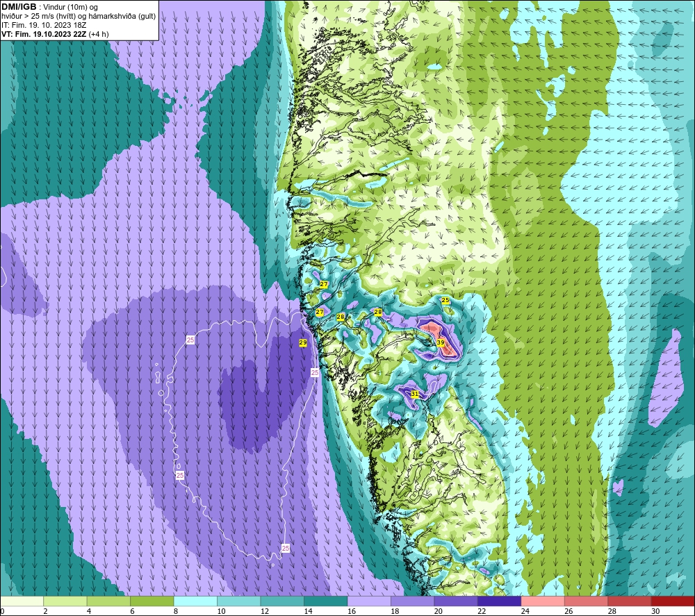Click the title line 'DMI/IGB : Vindur (10m) og'

49,7
